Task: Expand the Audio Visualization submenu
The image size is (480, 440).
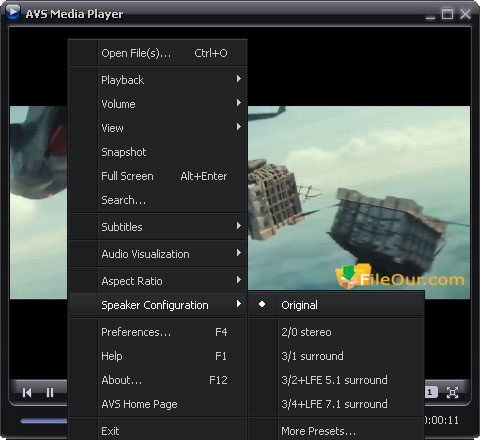Action: click(x=158, y=254)
